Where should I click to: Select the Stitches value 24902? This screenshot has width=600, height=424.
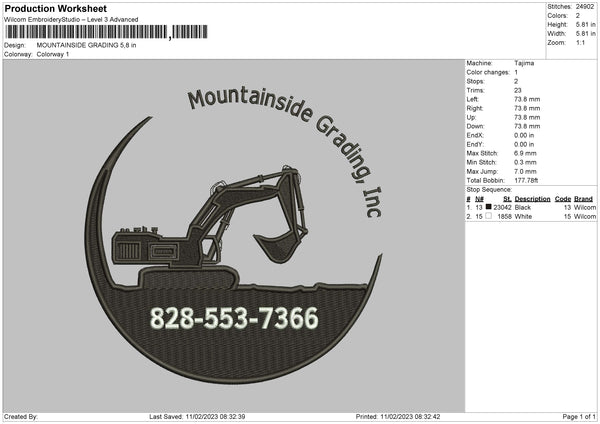click(x=585, y=7)
